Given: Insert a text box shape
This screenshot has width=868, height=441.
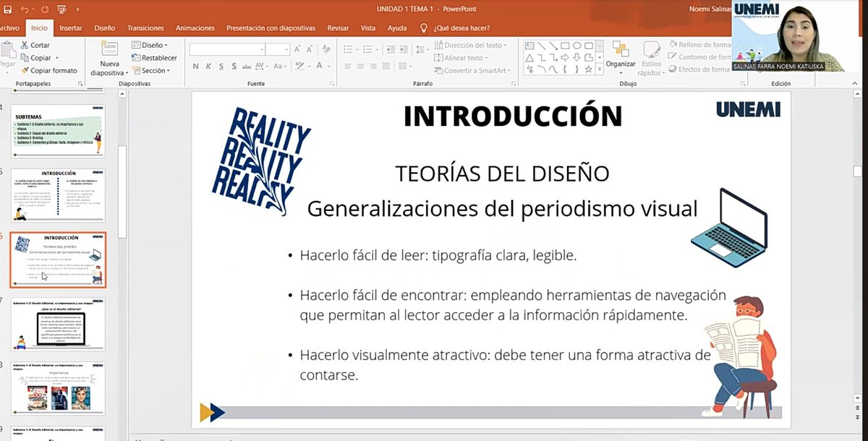Looking at the screenshot, I should 529,46.
